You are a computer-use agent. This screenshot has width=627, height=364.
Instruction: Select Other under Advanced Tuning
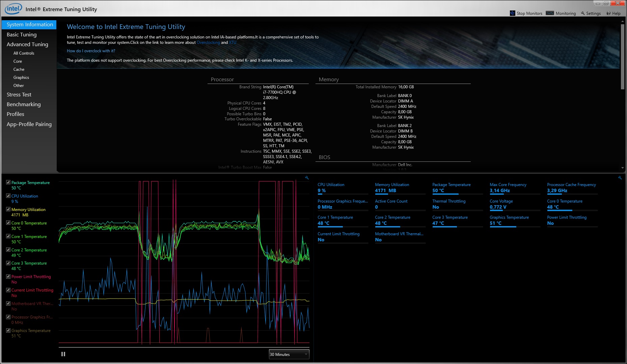[x=19, y=86]
